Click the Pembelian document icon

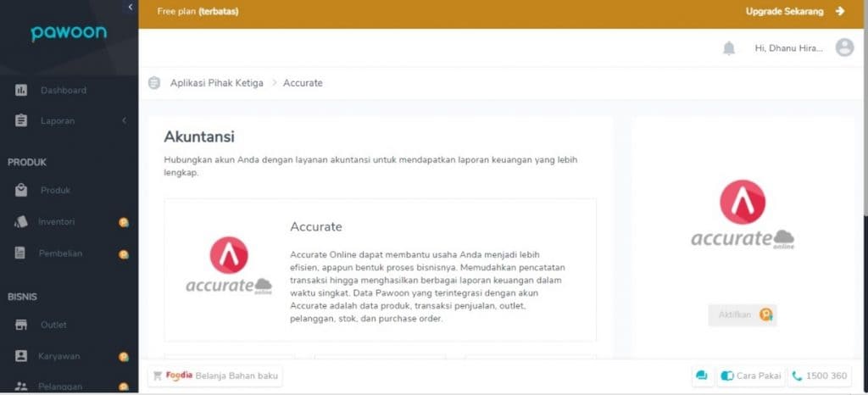[x=20, y=253]
